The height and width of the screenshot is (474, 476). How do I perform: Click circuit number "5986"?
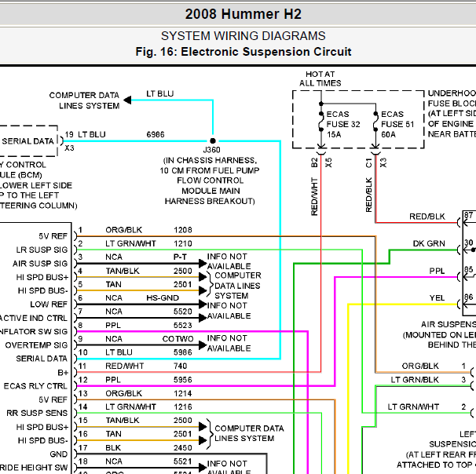pos(183,352)
